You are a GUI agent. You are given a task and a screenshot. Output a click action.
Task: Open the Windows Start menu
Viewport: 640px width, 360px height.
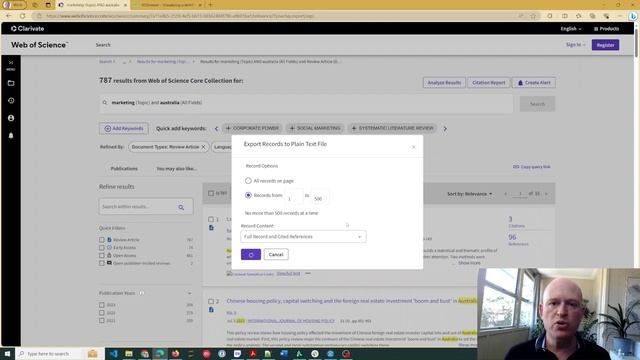(x=7, y=353)
